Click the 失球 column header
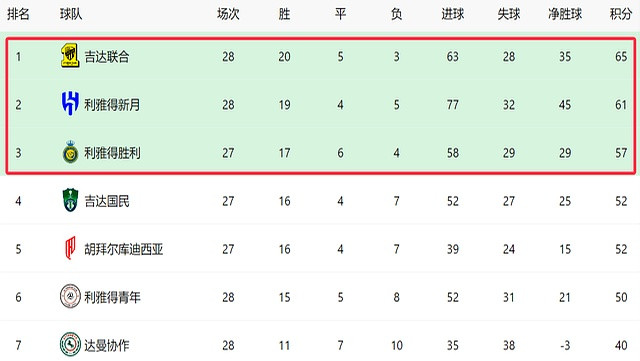This screenshot has height=361, width=640. coord(509,14)
